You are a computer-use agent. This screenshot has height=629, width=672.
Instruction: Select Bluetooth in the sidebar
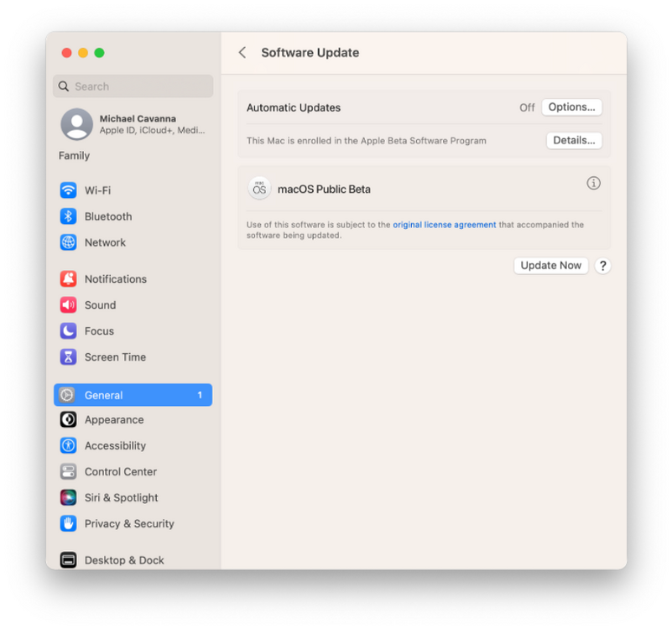pos(133,216)
